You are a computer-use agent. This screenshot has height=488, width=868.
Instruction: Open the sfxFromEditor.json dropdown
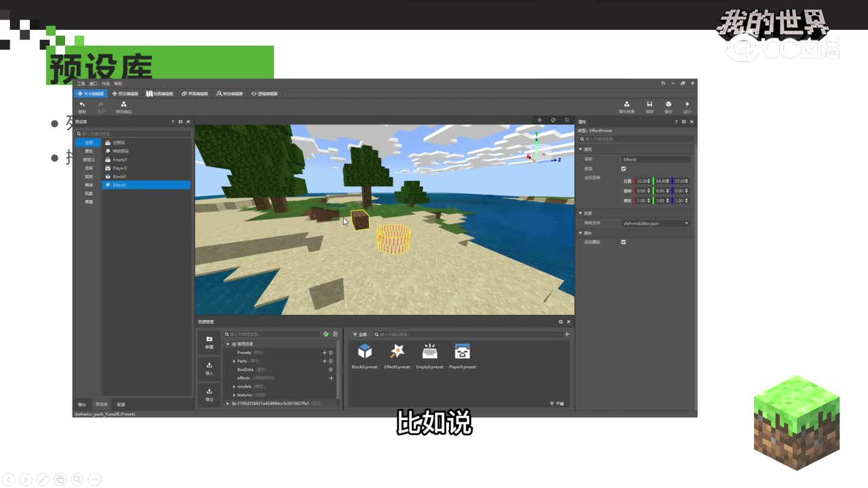(656, 223)
